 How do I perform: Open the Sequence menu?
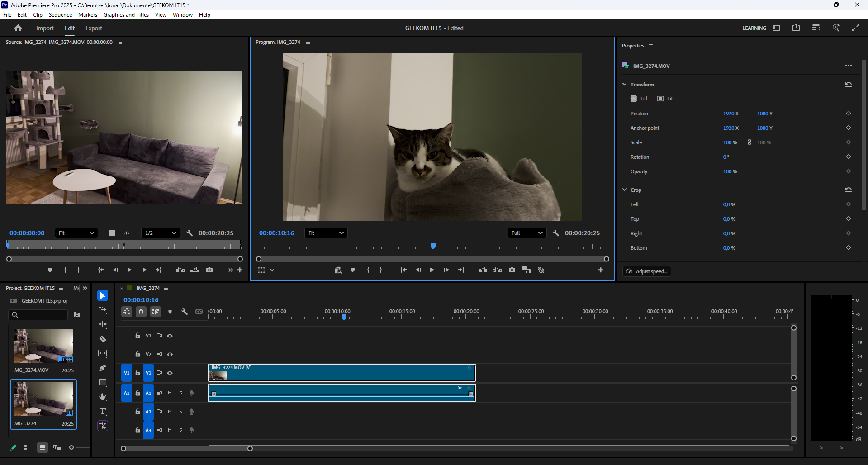click(x=60, y=15)
